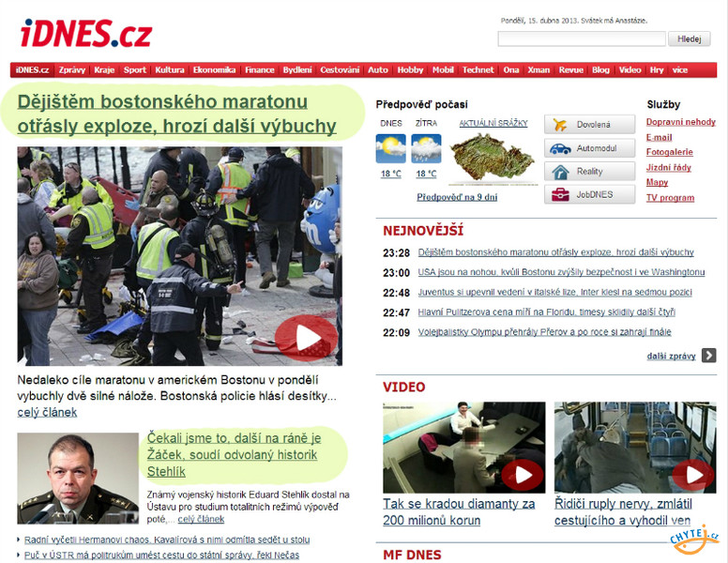Click the iDNES.cz logo
This screenshot has height=563, width=728.
[x=86, y=34]
